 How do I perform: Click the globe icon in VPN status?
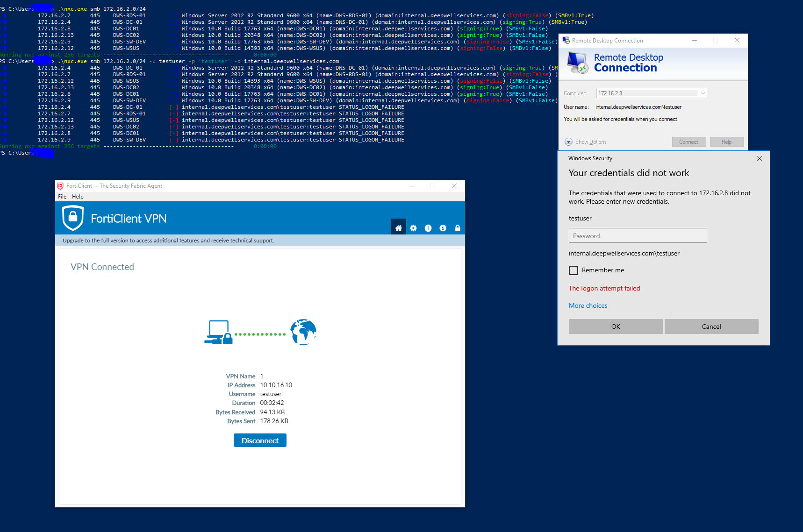(303, 332)
